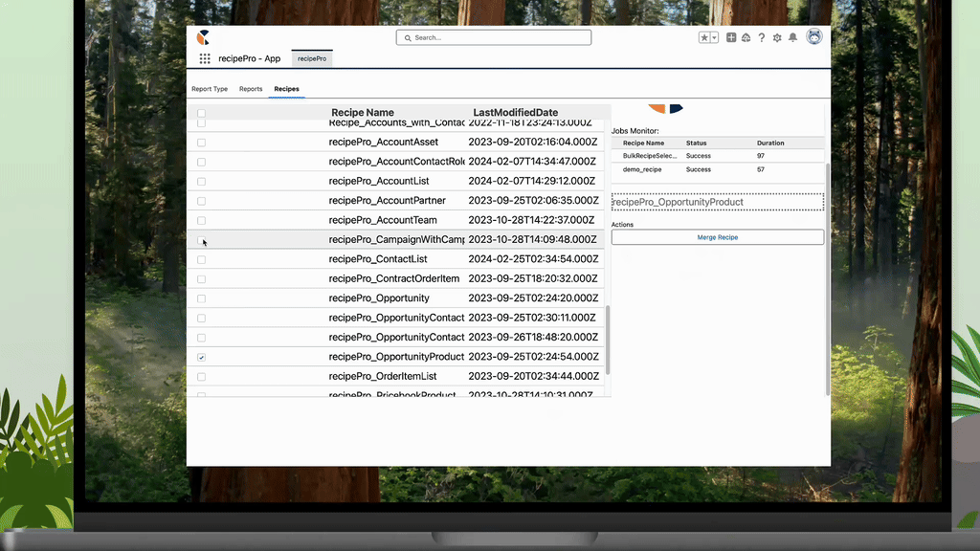980x551 pixels.
Task: Click the date 2023-09-20T02:16:04.000Z
Action: click(x=532, y=142)
